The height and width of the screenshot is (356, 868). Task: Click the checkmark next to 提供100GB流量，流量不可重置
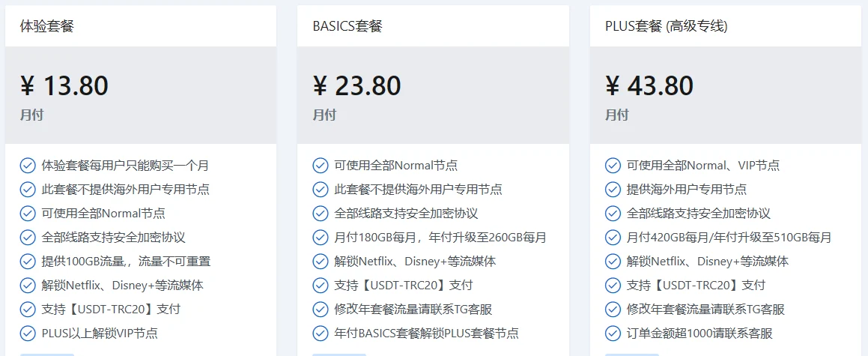[28, 262]
